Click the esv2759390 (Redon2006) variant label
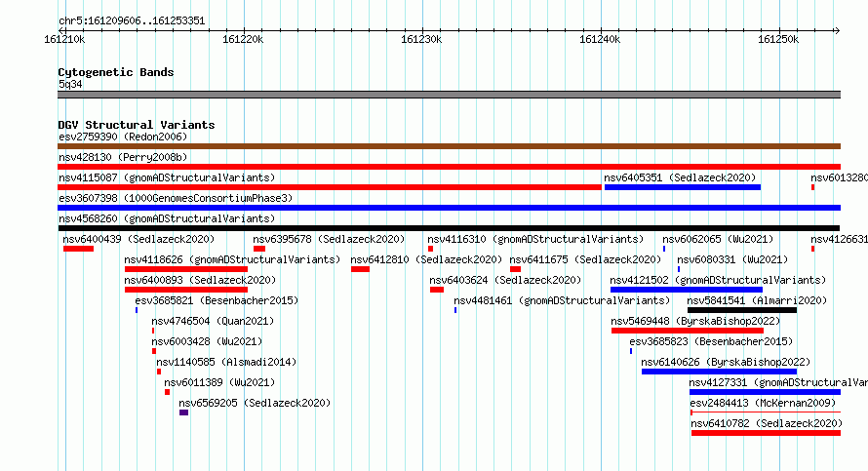 pos(123,137)
